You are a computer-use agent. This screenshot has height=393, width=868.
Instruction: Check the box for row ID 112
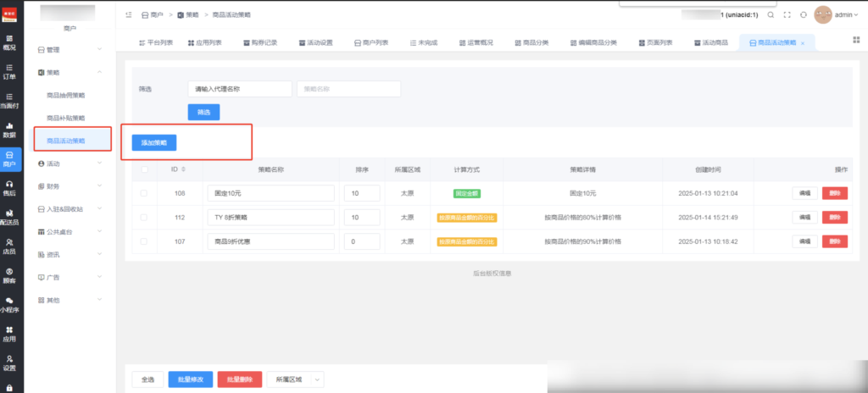click(x=144, y=218)
